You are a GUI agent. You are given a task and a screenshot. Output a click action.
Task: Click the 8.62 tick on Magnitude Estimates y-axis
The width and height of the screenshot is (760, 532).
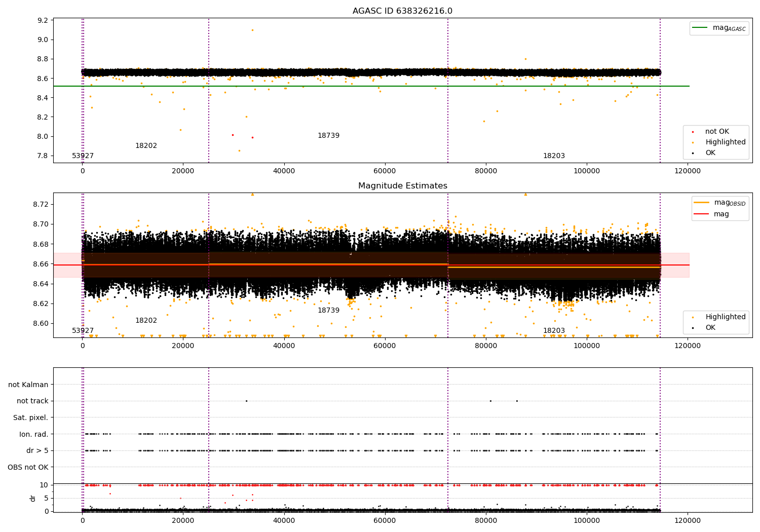(x=41, y=303)
